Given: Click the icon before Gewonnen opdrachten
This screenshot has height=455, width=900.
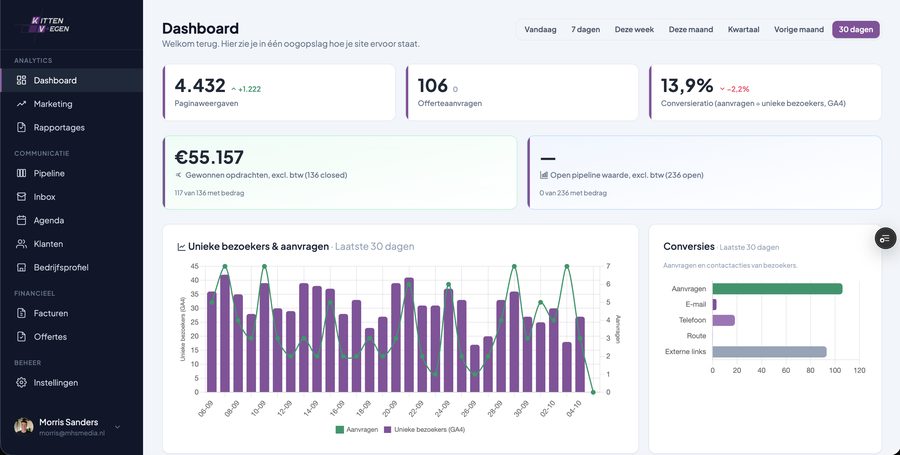Looking at the screenshot, I should tap(179, 175).
